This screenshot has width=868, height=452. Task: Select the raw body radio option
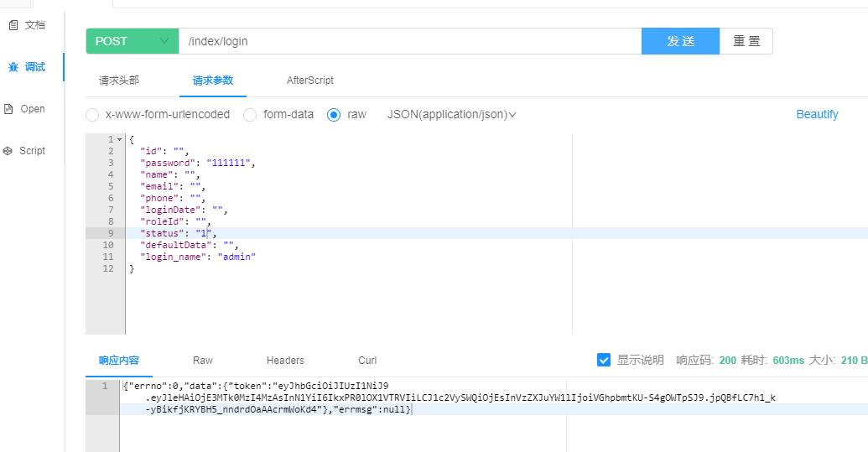click(x=334, y=115)
